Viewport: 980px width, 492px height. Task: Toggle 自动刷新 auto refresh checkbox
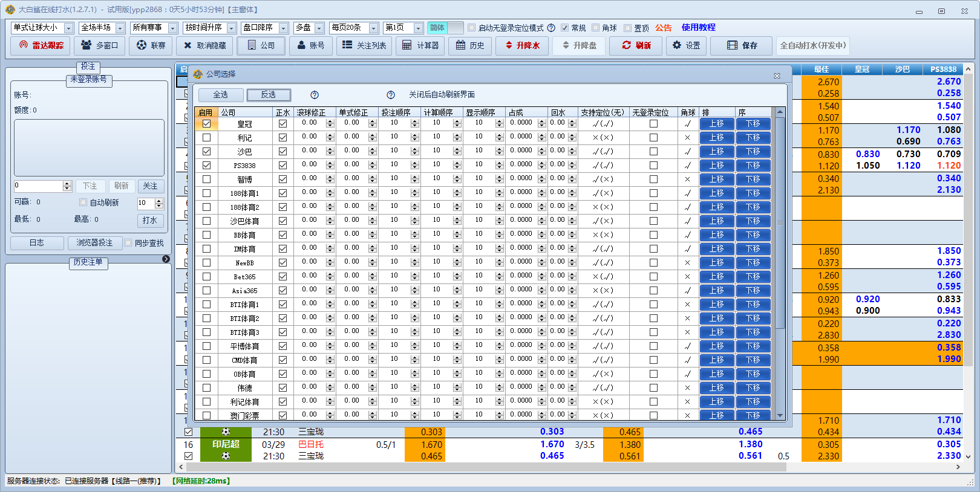(x=83, y=202)
